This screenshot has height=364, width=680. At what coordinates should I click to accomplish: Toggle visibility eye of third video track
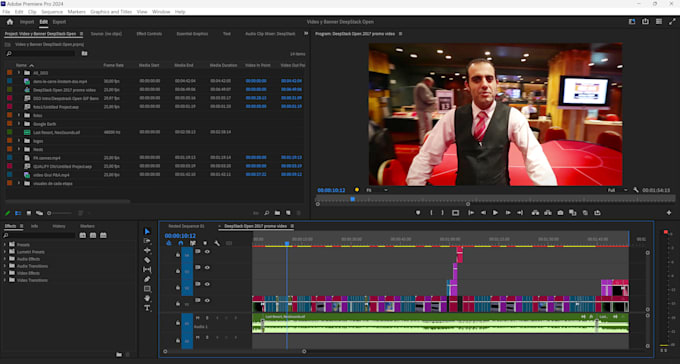pyautogui.click(x=207, y=284)
